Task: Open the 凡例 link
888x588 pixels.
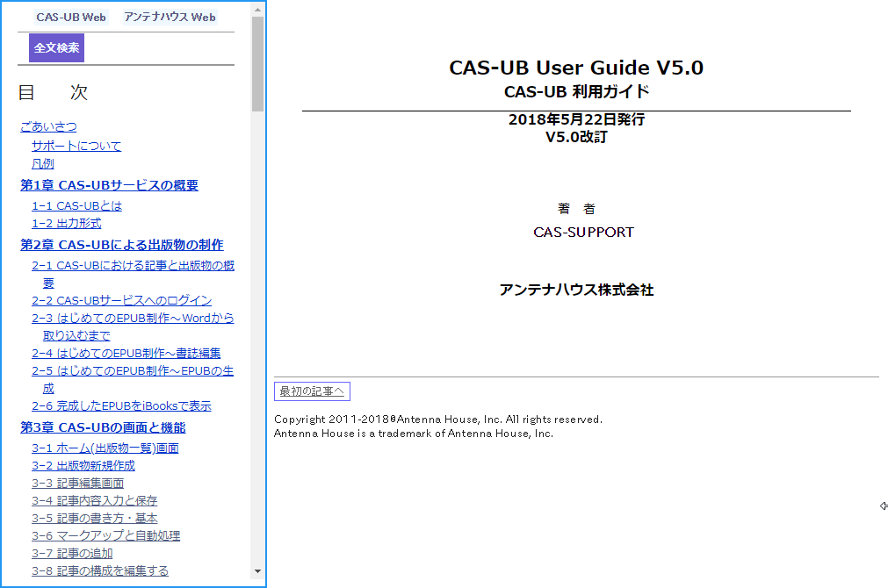Action: [43, 164]
